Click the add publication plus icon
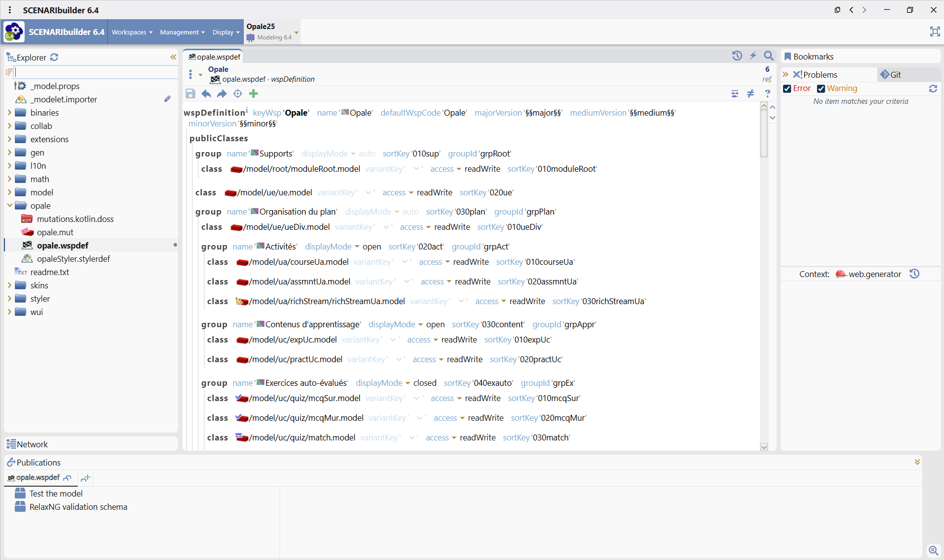944x560 pixels. (86, 478)
